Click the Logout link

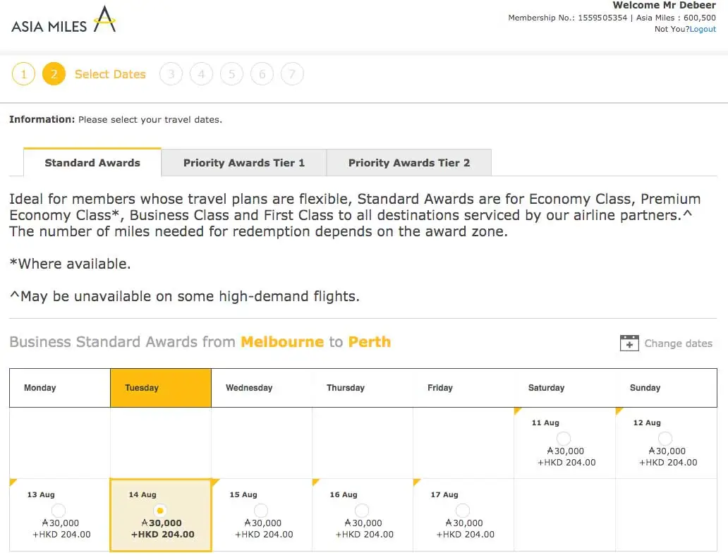[703, 29]
